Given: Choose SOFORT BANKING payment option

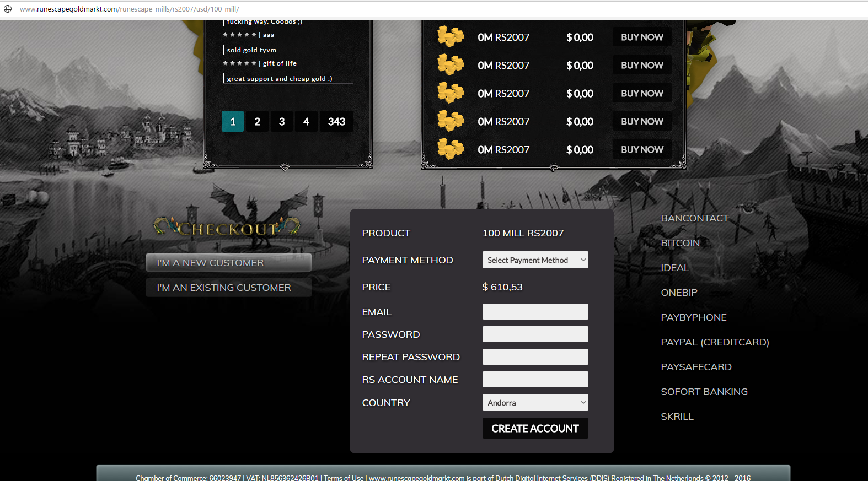Looking at the screenshot, I should (704, 392).
